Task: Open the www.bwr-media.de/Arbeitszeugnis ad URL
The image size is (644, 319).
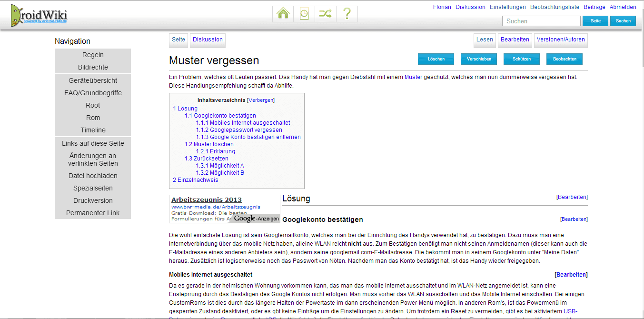Action: point(216,207)
